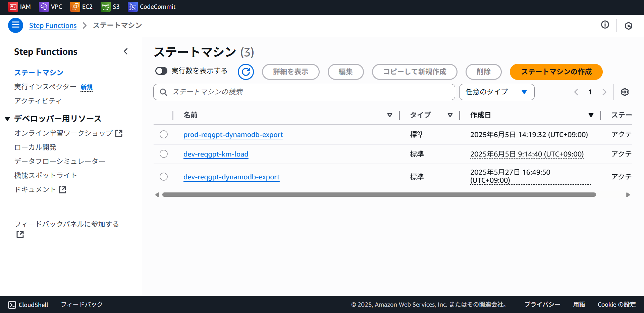The height and width of the screenshot is (313, 644).
Task: Open CloudShell terminal icon in footer
Action: [12, 305]
